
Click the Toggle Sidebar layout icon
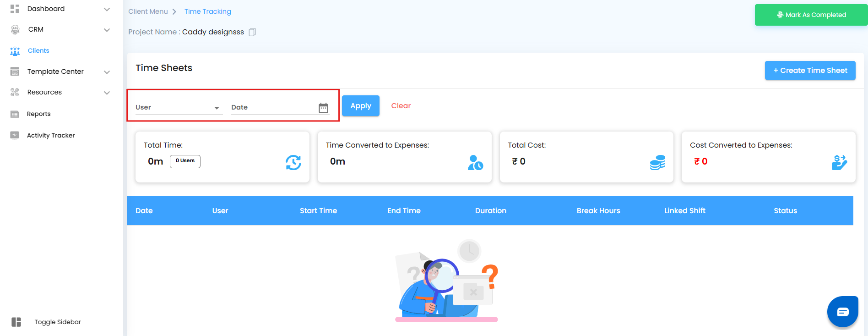pyautogui.click(x=16, y=322)
